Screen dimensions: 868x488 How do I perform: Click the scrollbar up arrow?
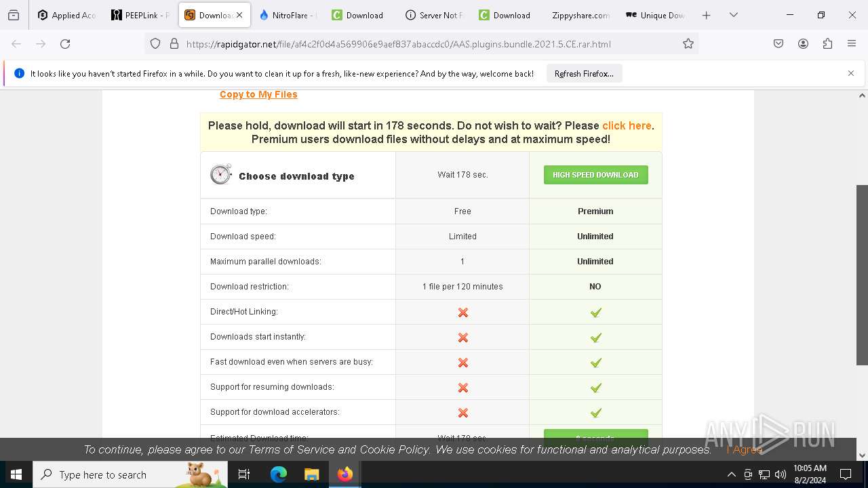(862, 96)
